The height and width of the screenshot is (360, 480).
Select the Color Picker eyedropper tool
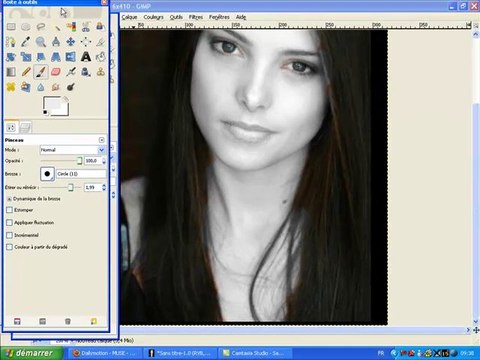26,42
